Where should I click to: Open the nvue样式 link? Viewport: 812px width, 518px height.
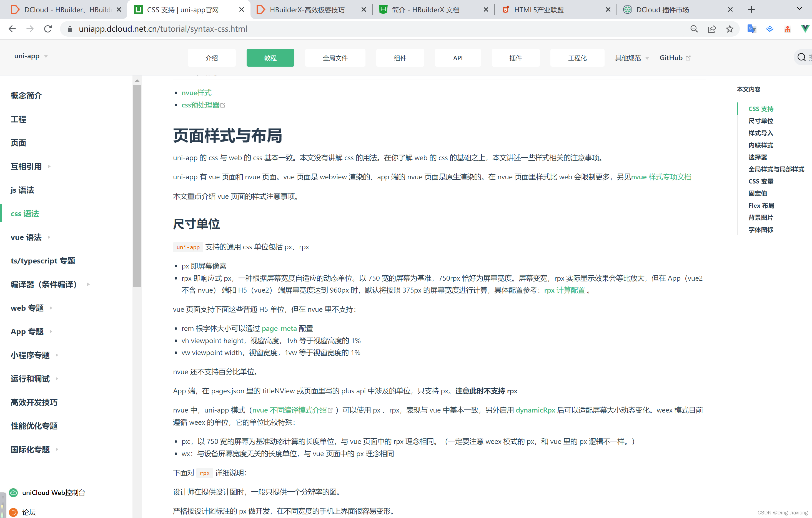point(196,93)
